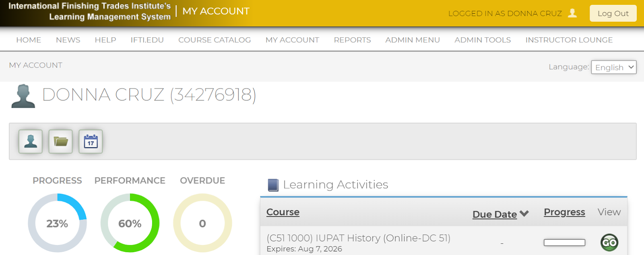
Task: Click the DONNA CRUZ (34276918) heading
Action: 149,95
